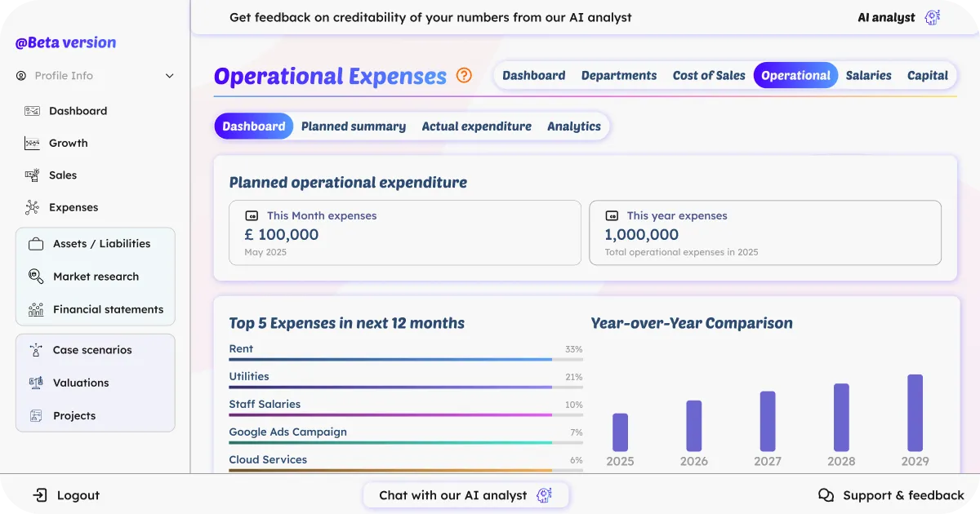Screen dimensions: 980x514
Task: Click the 2029 bar in the chart
Action: point(915,413)
